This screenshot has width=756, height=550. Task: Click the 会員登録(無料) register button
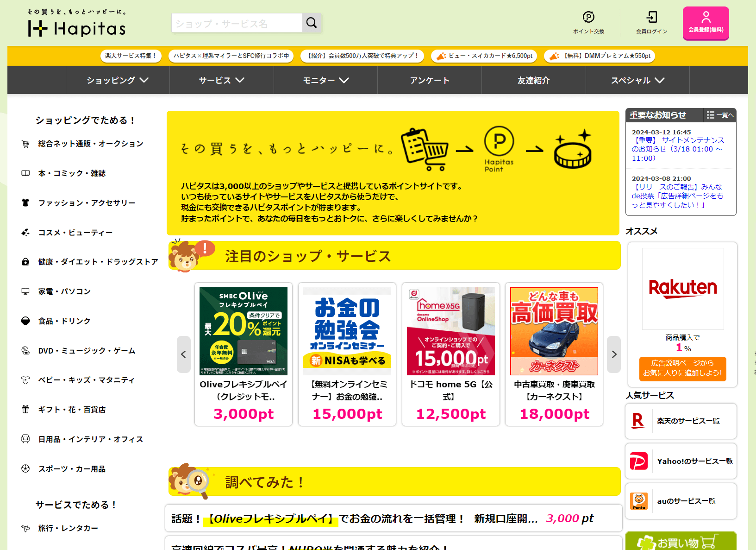706,23
